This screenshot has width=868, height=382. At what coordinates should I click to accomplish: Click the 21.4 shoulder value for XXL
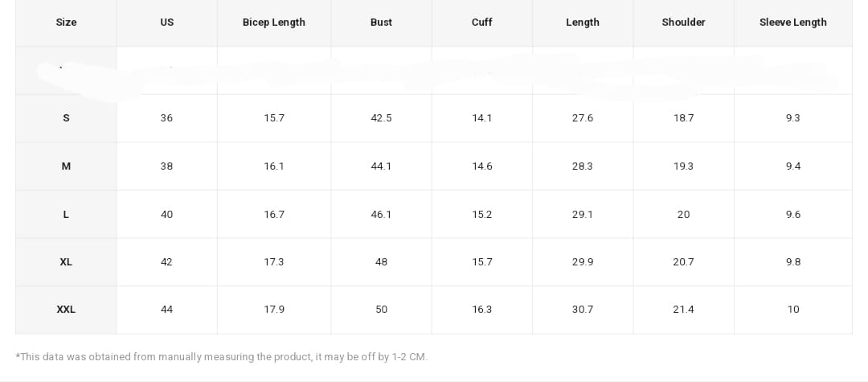click(x=683, y=310)
